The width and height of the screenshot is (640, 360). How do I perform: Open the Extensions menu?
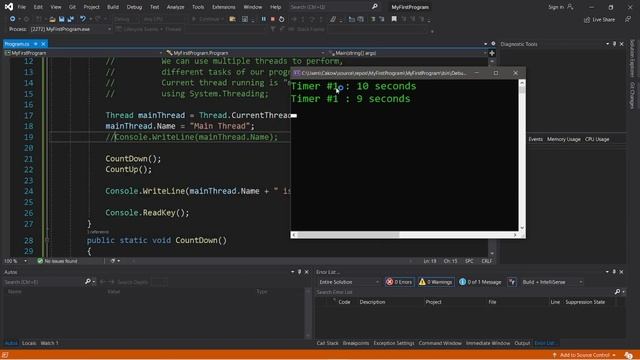point(224,7)
